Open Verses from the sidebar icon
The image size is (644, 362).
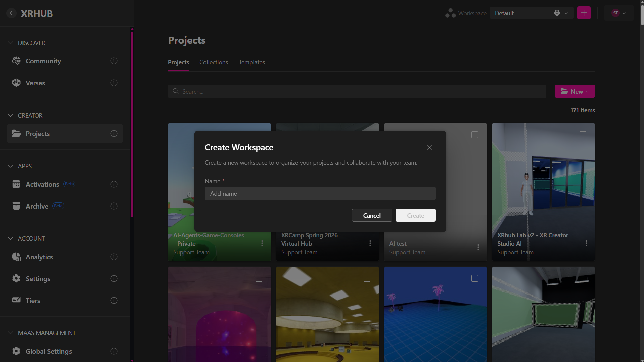pos(16,83)
